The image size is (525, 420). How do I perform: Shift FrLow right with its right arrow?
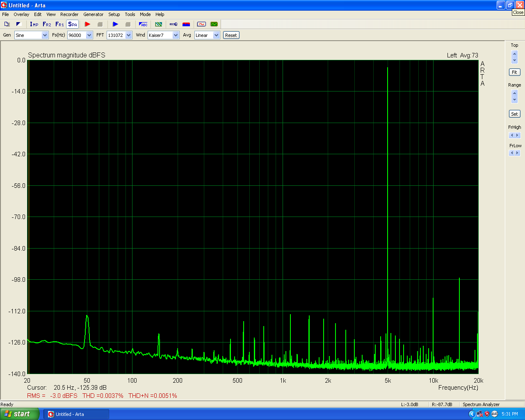coord(517,153)
